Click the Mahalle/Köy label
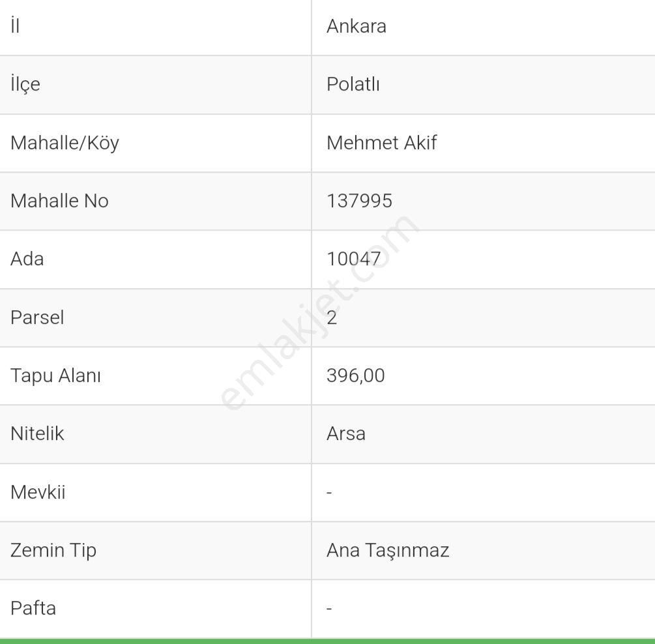 coord(65,143)
